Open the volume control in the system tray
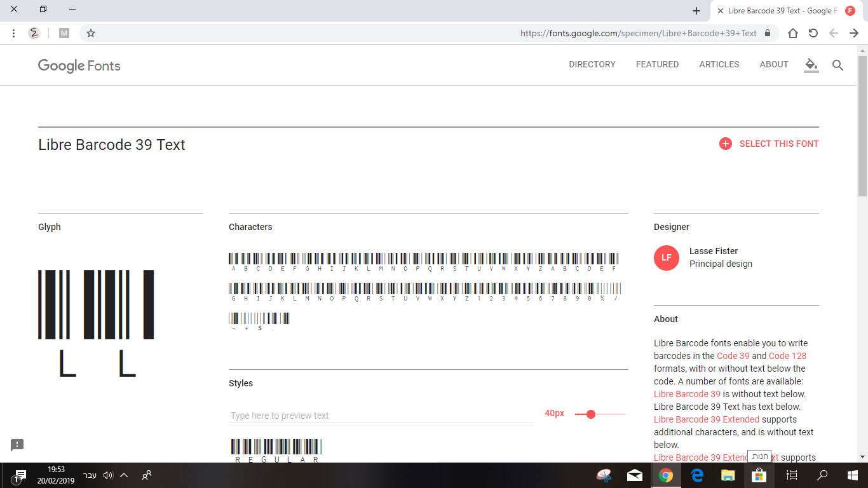This screenshot has width=868, height=488. (108, 475)
